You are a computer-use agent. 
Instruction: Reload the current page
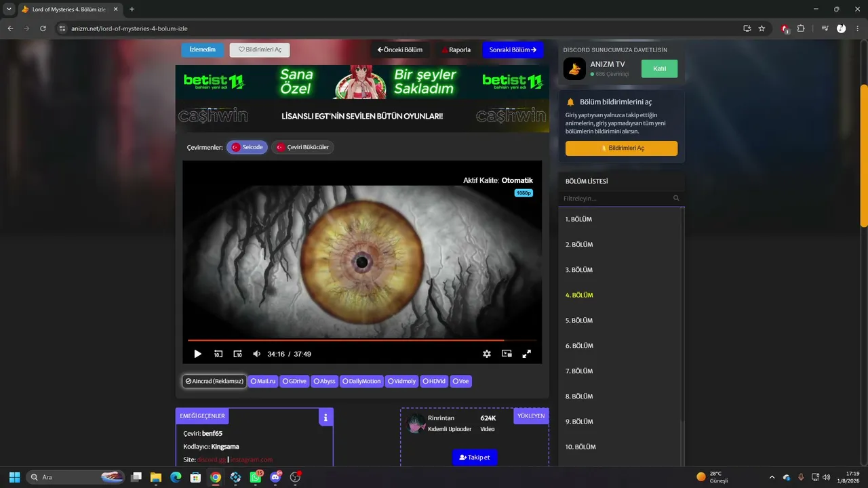43,28
